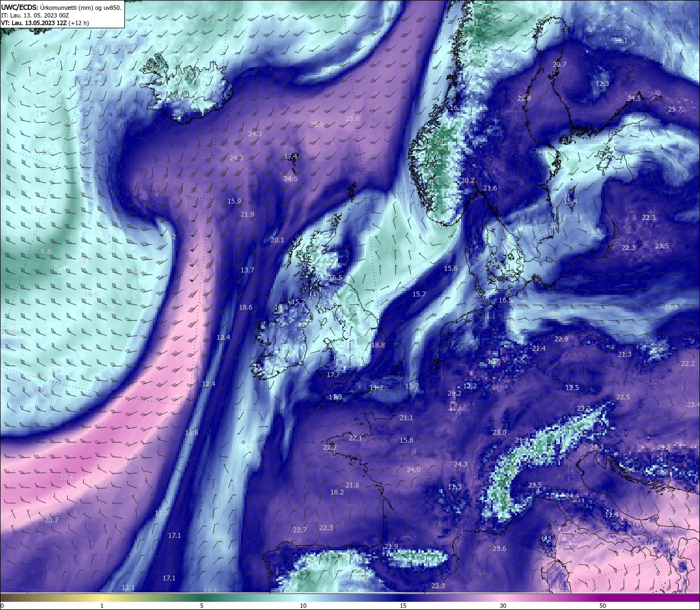
Task: Click the 24.4 value on the map
Action: 572,496
